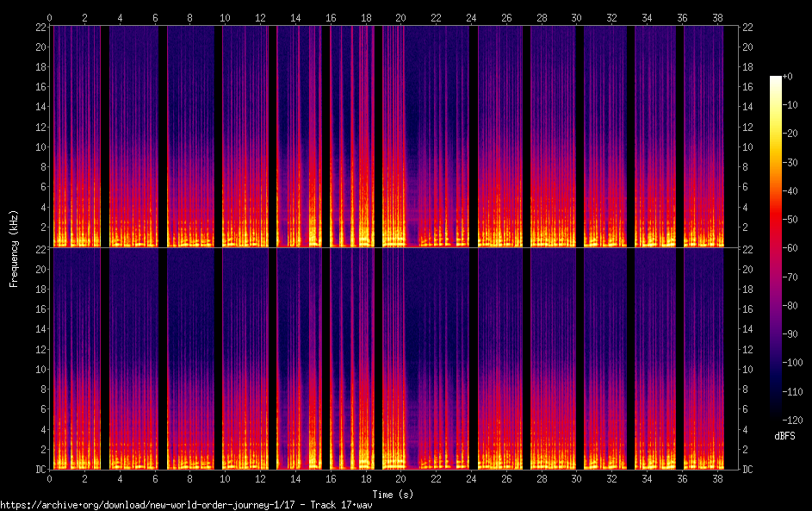
Task: Click the white top of the dBFS color bar
Action: 776,78
